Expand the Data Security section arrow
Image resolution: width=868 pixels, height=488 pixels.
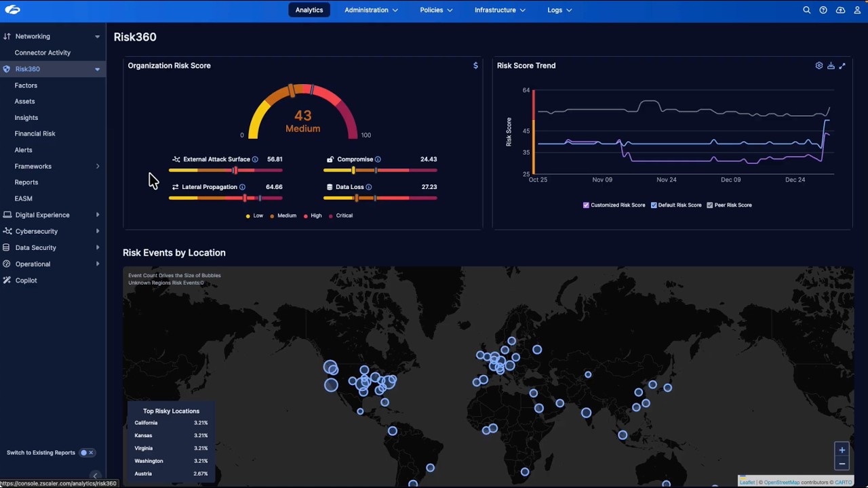[x=98, y=248]
